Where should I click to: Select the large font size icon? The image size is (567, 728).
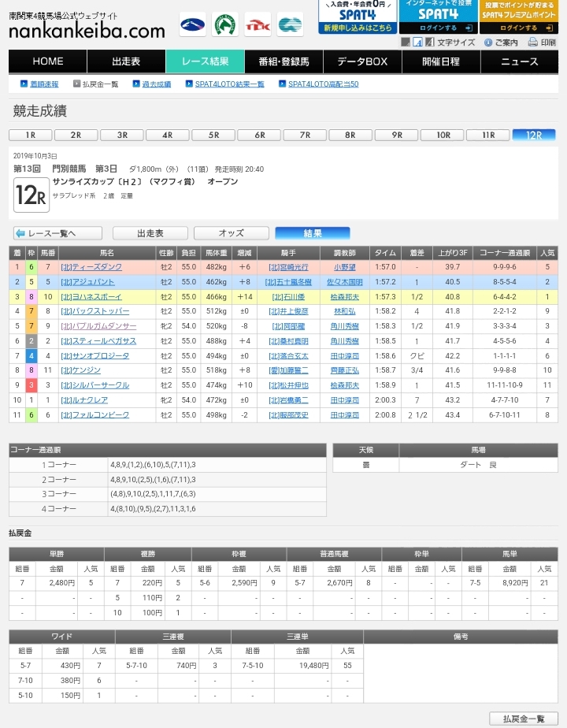pyautogui.click(x=430, y=43)
